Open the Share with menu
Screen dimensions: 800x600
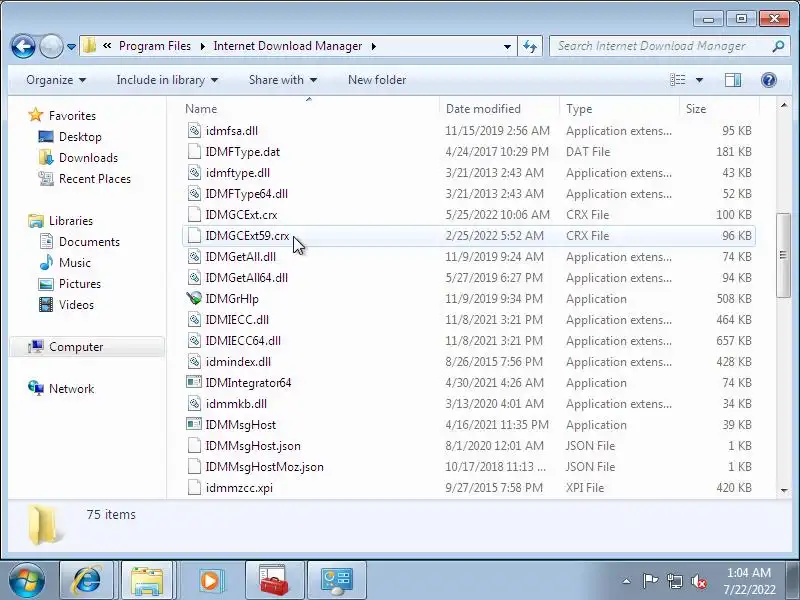[283, 80]
